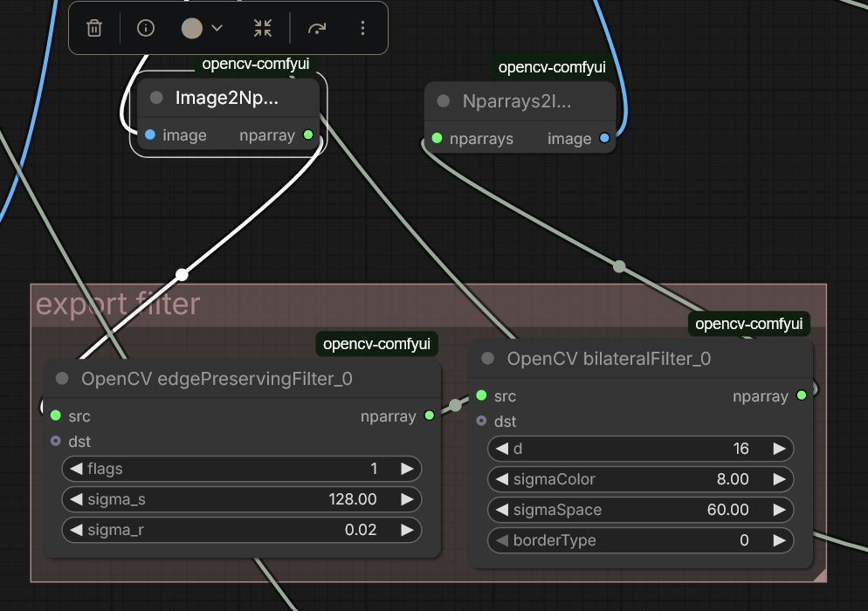
Task: Click opencv-comfyui badge above edgePreservingFilter_0
Action: point(376,344)
